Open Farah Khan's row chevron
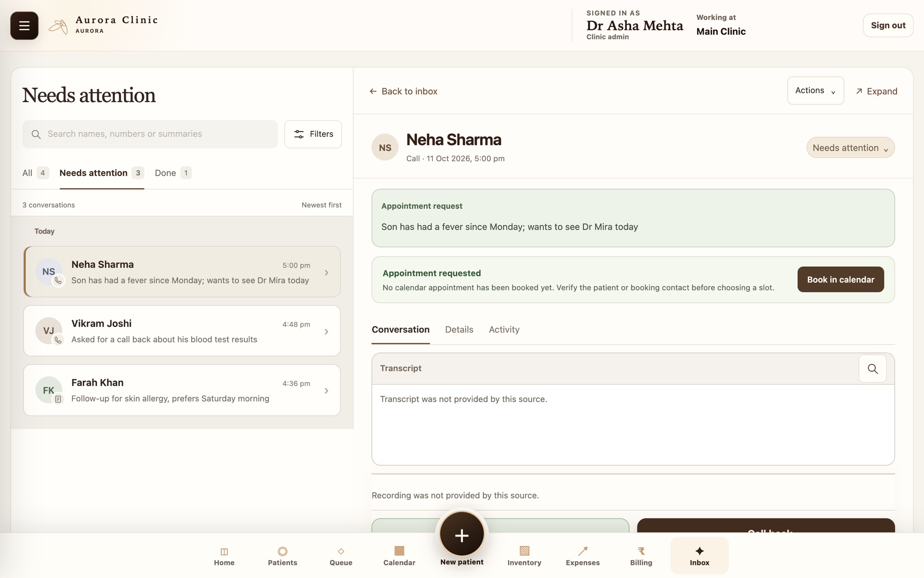Image resolution: width=924 pixels, height=578 pixels. (326, 391)
